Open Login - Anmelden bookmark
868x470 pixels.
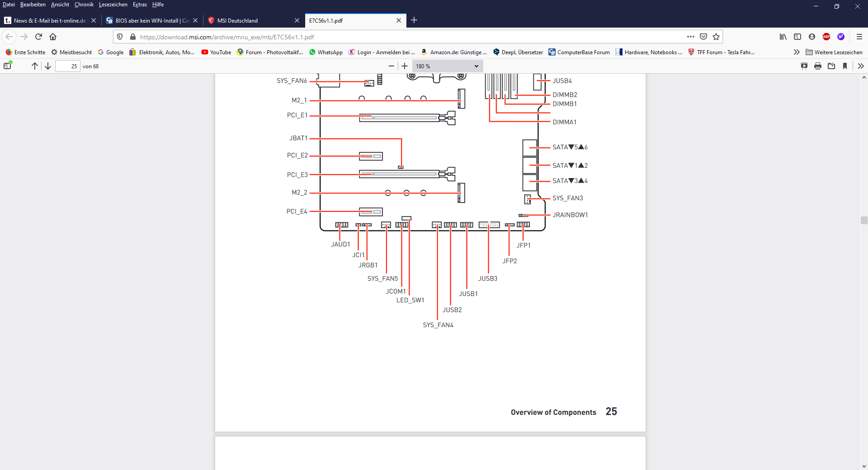pos(382,52)
